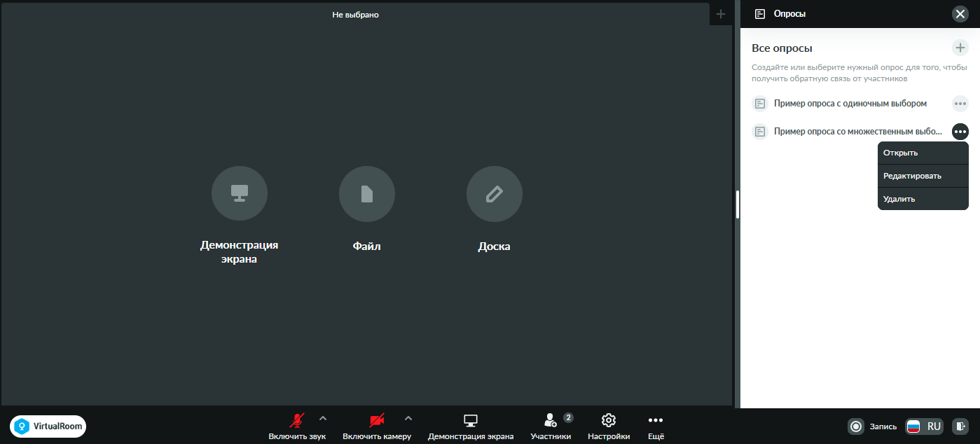The width and height of the screenshot is (980, 444).
Task: Select Открыть in the context menu
Action: (x=923, y=153)
